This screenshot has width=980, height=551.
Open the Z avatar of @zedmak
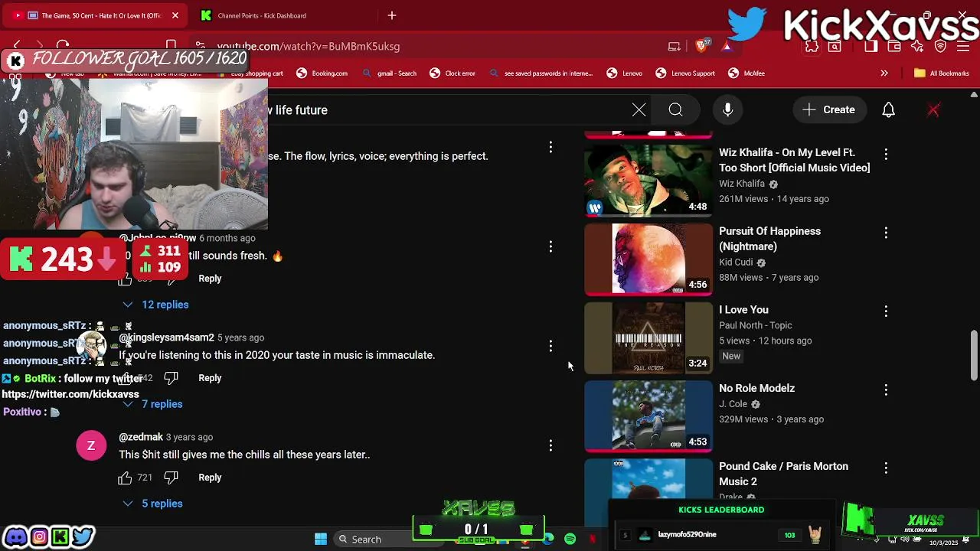[91, 445]
